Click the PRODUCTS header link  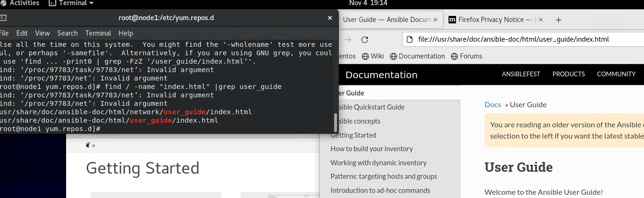click(x=569, y=74)
